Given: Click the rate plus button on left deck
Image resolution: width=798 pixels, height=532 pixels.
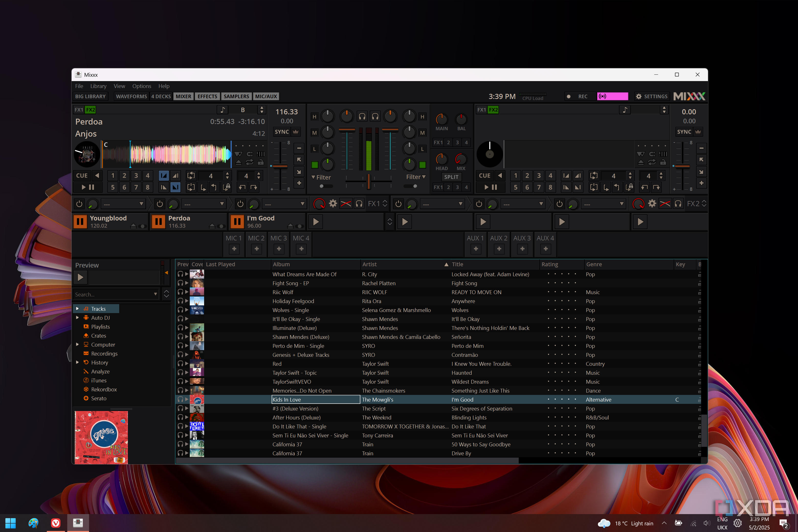Looking at the screenshot, I should click(x=299, y=183).
